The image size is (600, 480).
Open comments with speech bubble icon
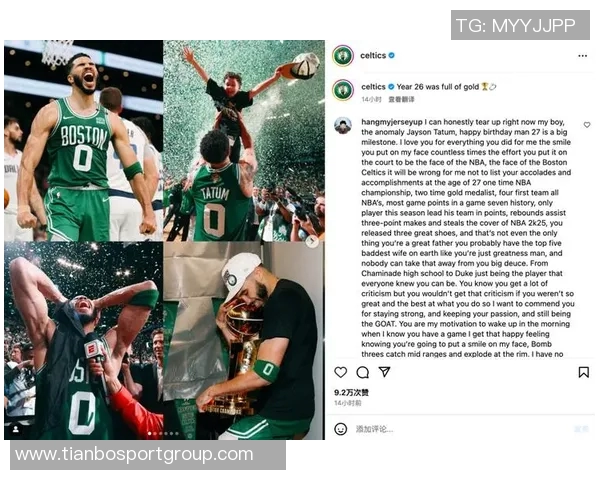coord(362,372)
